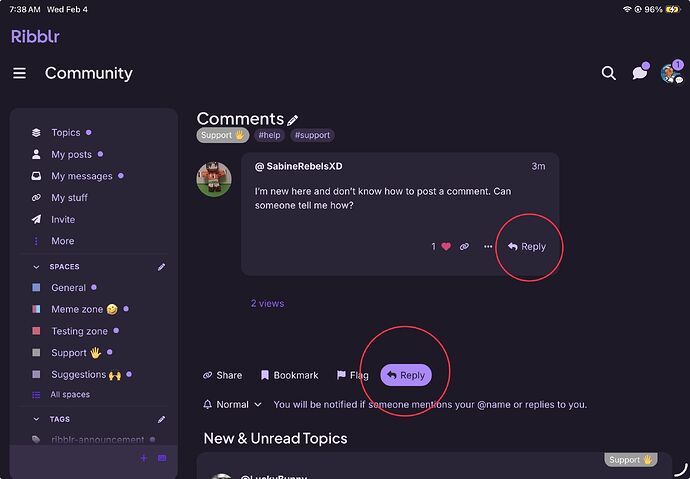Viewport: 690px width, 479px height.
Task: Go to Topics in sidebar
Action: tap(65, 132)
